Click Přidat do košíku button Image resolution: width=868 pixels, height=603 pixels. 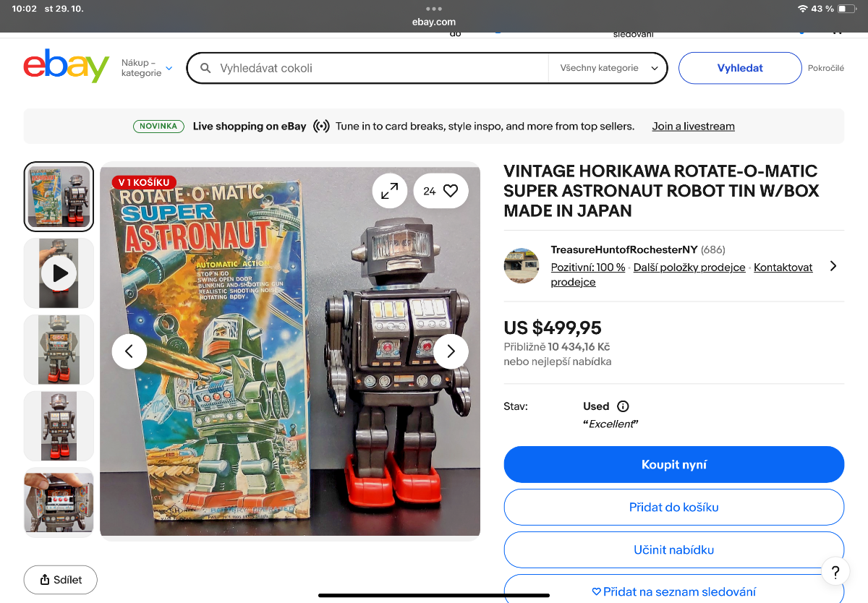pyautogui.click(x=674, y=507)
